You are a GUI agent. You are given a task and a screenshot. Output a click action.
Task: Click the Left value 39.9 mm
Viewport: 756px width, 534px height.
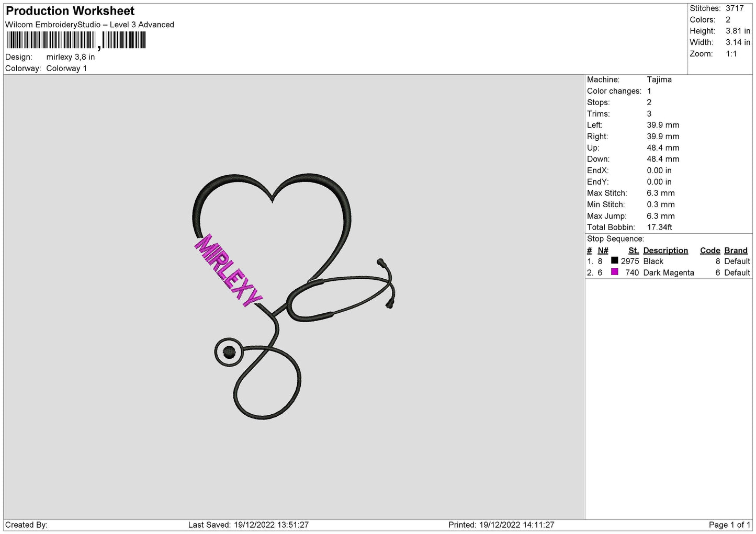663,125
